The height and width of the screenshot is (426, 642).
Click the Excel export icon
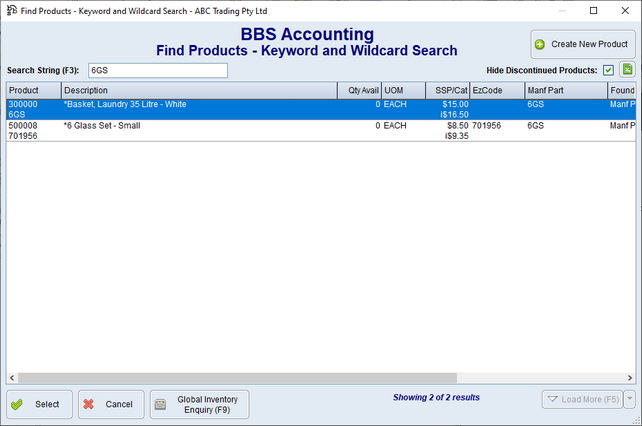(x=627, y=70)
